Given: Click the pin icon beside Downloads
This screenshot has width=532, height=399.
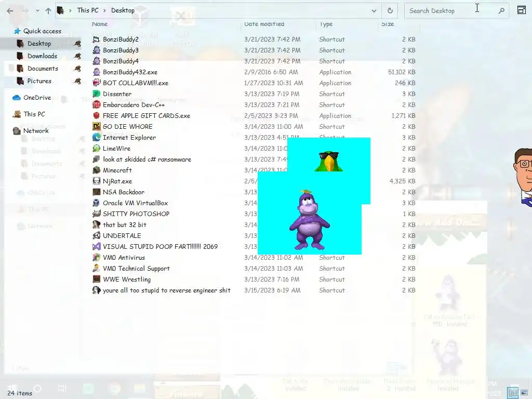Looking at the screenshot, I should tap(78, 56).
